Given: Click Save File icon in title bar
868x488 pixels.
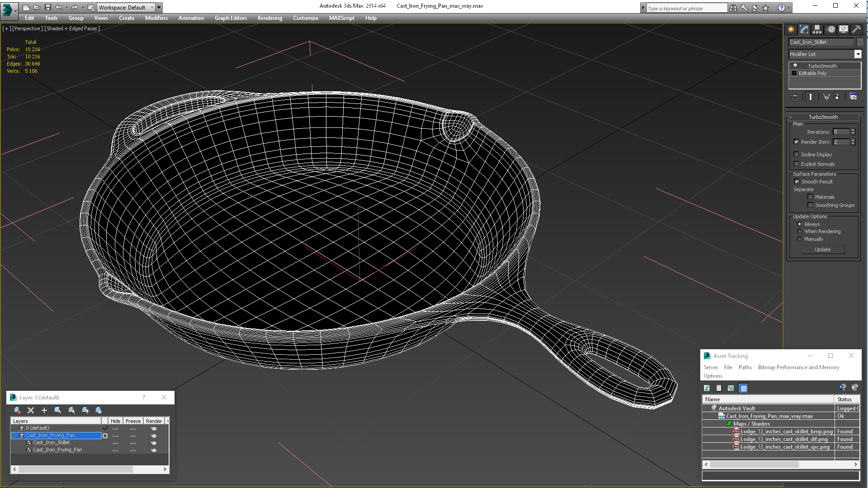Looking at the screenshot, I should click(x=48, y=7).
